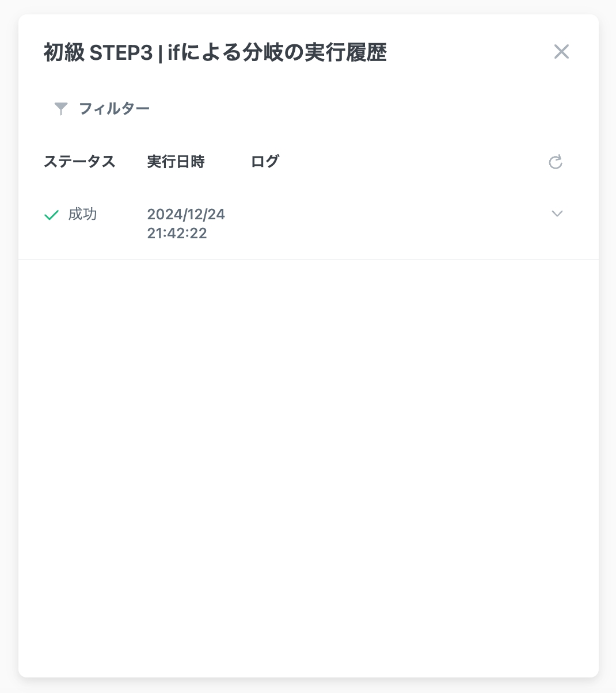Click the 21:42:22 execution time
This screenshot has height=693, width=616.
(x=177, y=233)
